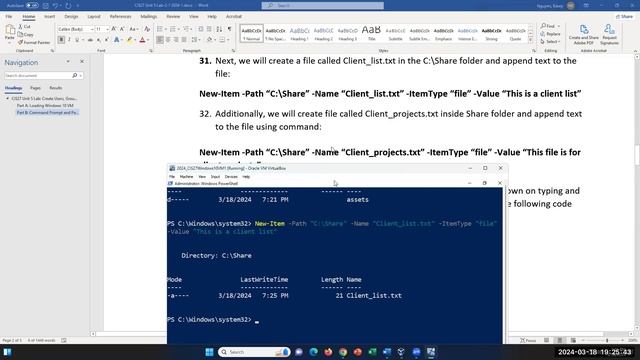Toggle Subscript formatting

click(x=98, y=40)
